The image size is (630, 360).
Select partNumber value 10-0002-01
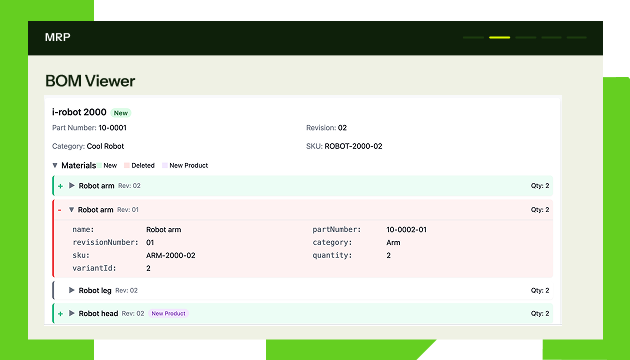[x=406, y=229]
